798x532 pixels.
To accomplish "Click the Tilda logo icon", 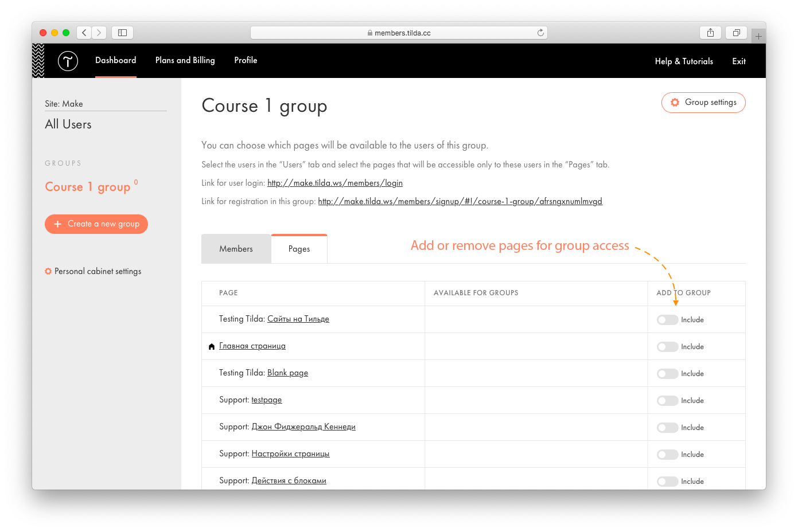I will 68,61.
